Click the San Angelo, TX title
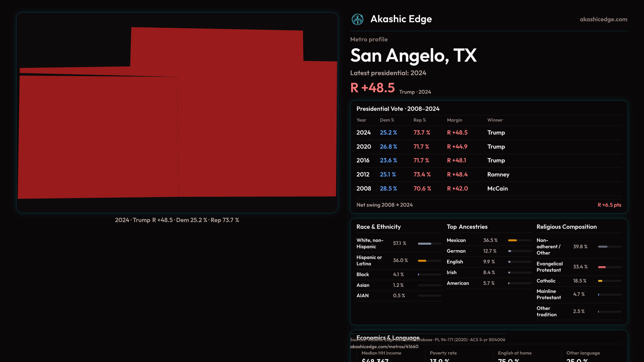Screen dimensions: 644x362 (413, 55)
